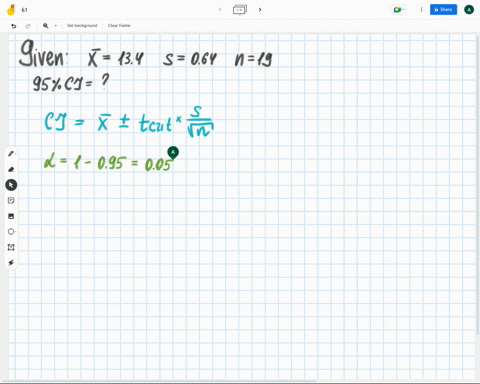Select the Circle shape tool
Viewport: 480px width, 384px height.
11,231
